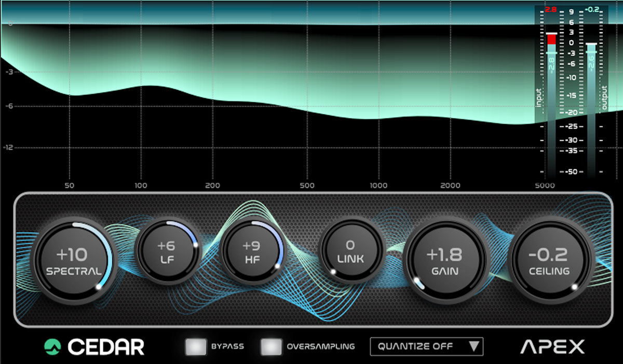Enable the Oversampling toggle

270,346
